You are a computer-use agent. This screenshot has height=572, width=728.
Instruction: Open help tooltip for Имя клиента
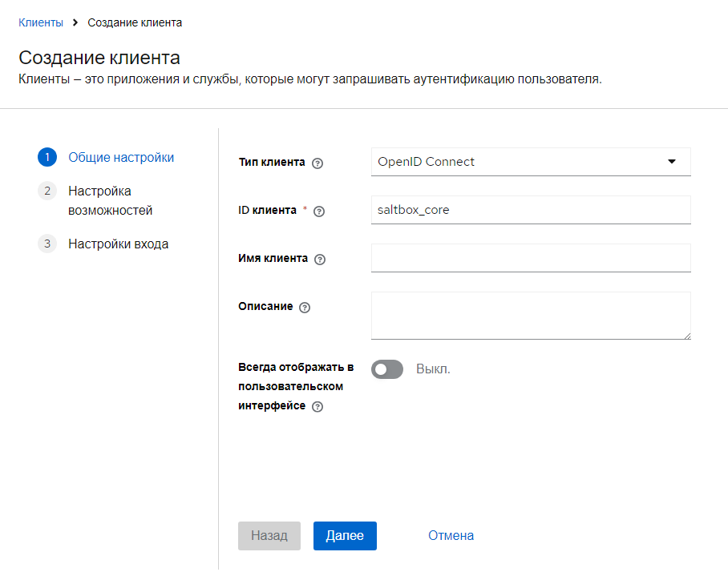(321, 260)
